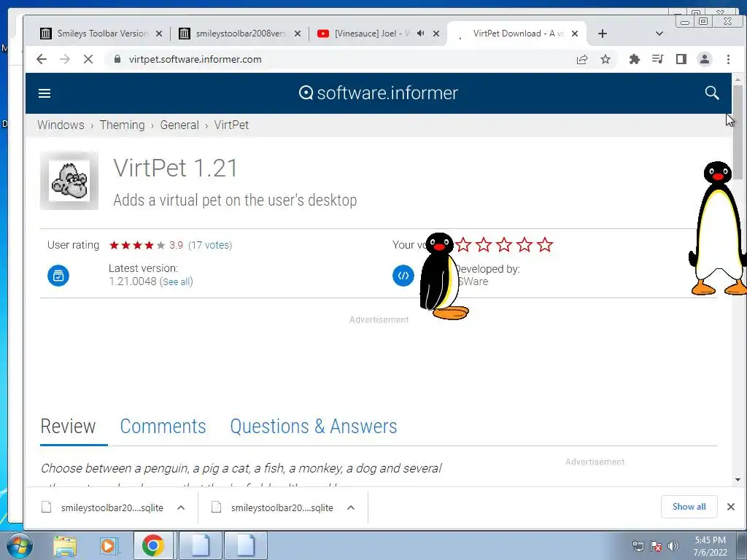The image size is (747, 560).
Task: Mute the Vinesauce tab audio icon
Action: [x=421, y=34]
